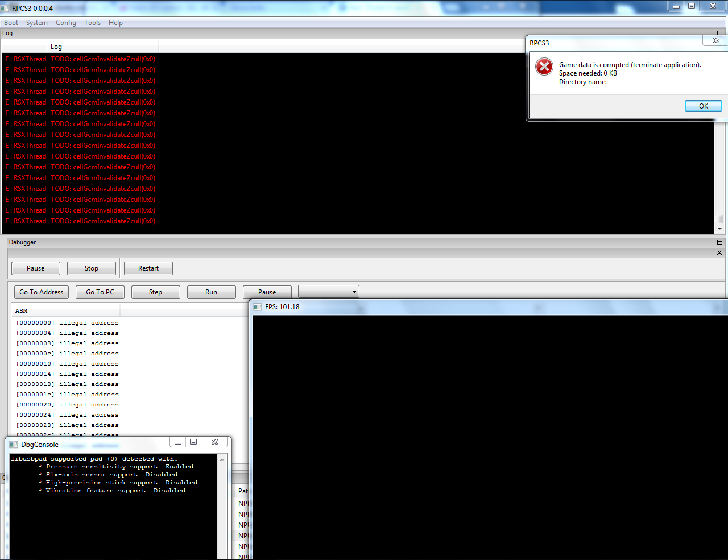Click the RPCS3 icon in the main title bar
The width and height of the screenshot is (728, 560).
(5, 8)
